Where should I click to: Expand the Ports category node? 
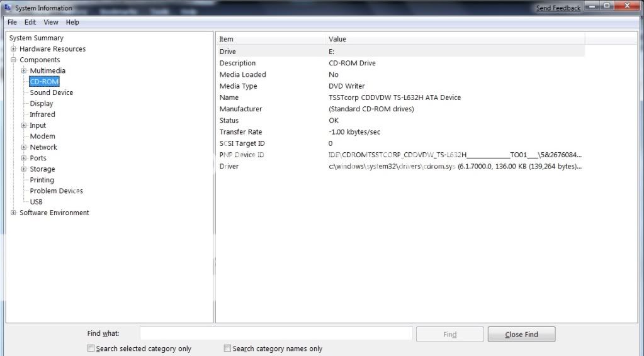point(24,159)
